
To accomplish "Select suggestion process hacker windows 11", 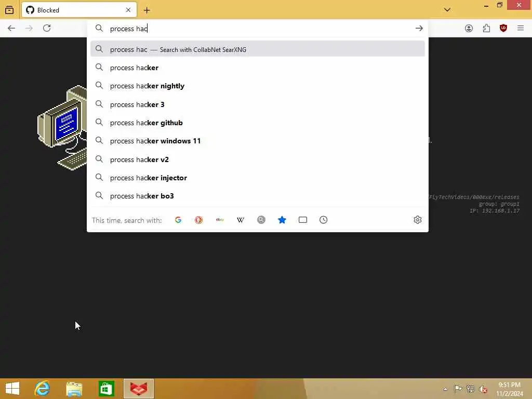I will tap(258, 141).
